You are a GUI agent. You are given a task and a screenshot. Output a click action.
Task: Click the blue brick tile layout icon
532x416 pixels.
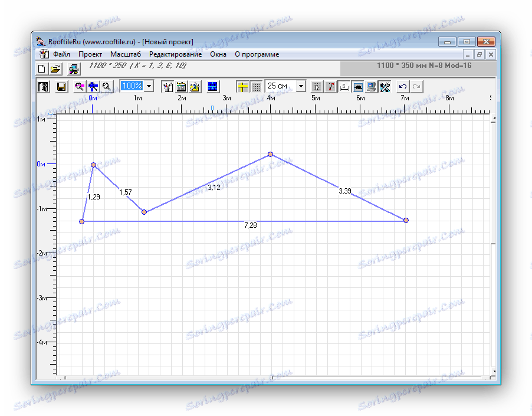pyautogui.click(x=213, y=87)
